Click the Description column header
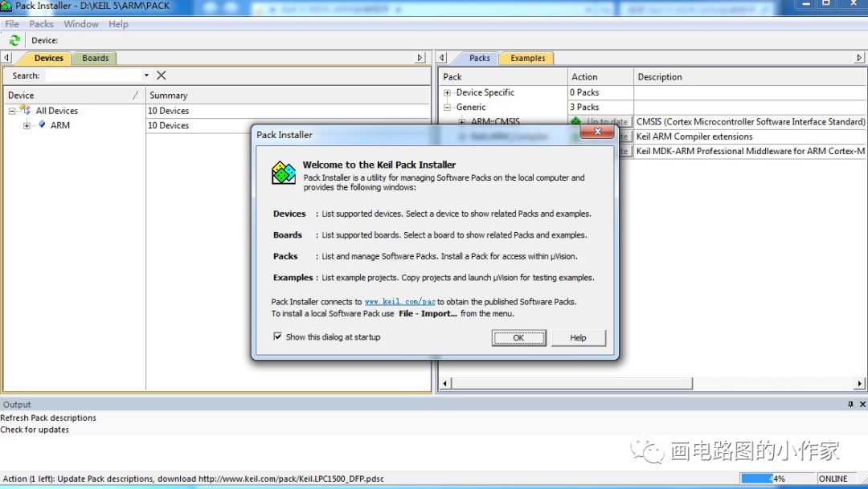 (750, 77)
